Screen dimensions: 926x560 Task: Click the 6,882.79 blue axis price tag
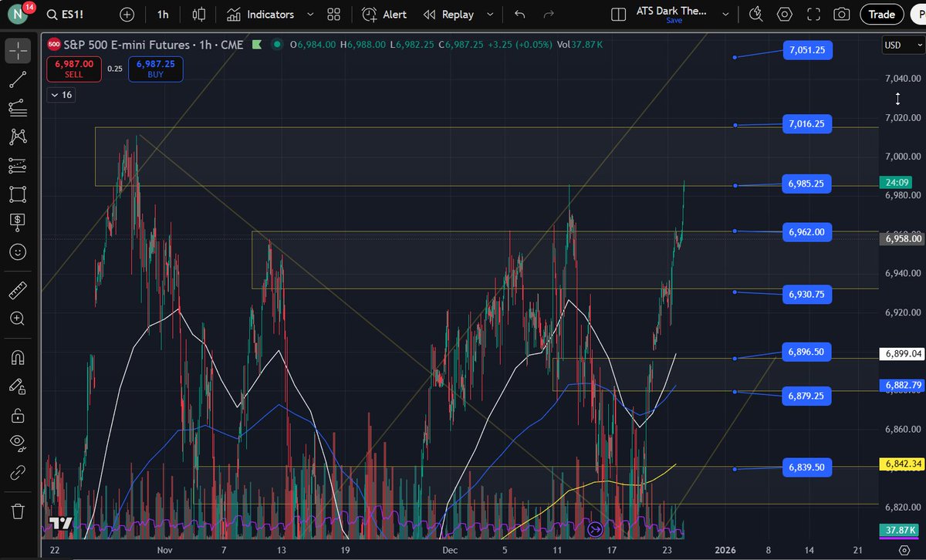tap(901, 384)
